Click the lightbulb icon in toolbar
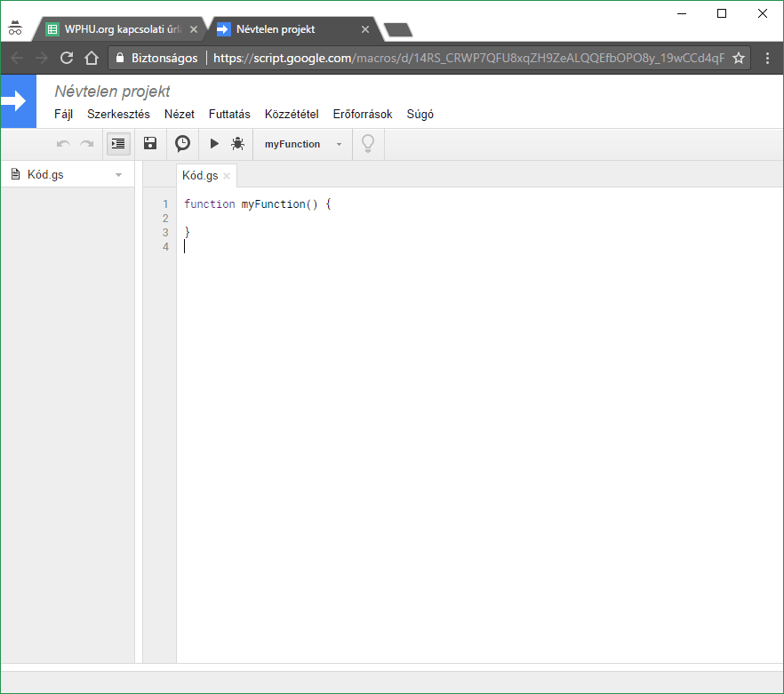784x694 pixels. coord(368,144)
